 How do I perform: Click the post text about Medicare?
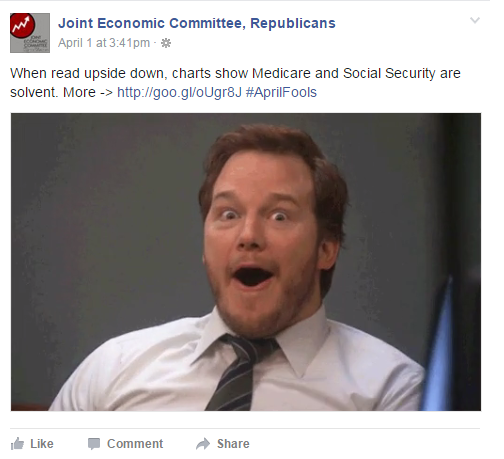235,83
